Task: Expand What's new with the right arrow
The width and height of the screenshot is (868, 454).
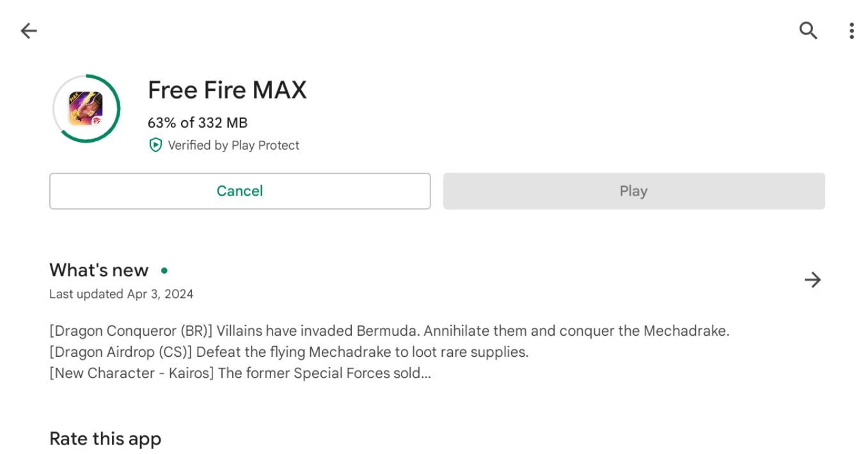Action: (x=812, y=280)
